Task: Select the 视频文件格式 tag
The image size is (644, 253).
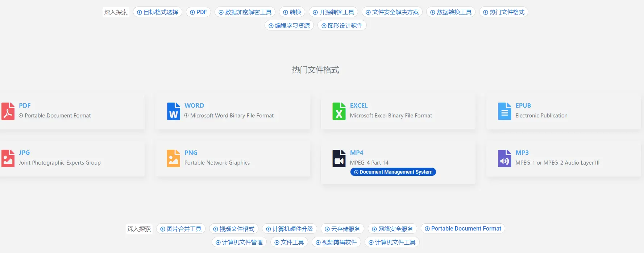Action: (234, 229)
